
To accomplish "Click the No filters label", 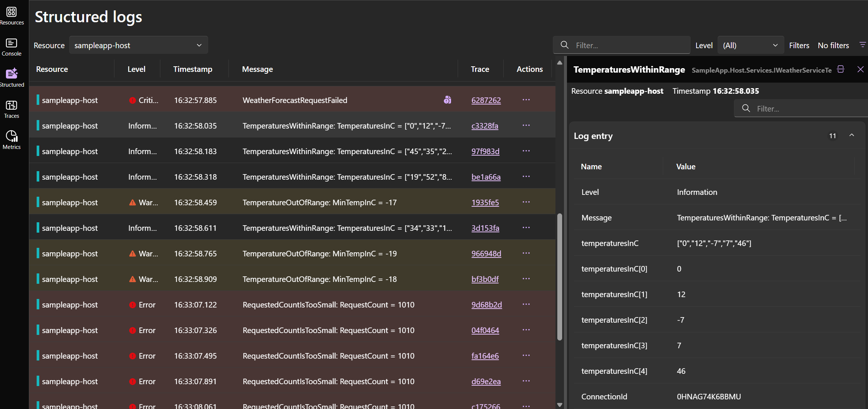I will click(x=833, y=45).
